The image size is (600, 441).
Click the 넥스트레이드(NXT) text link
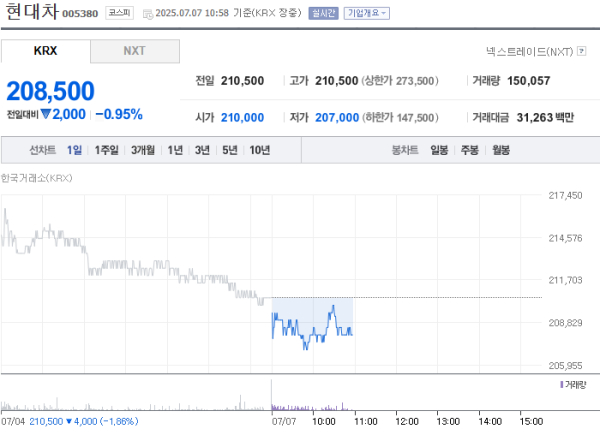click(530, 51)
